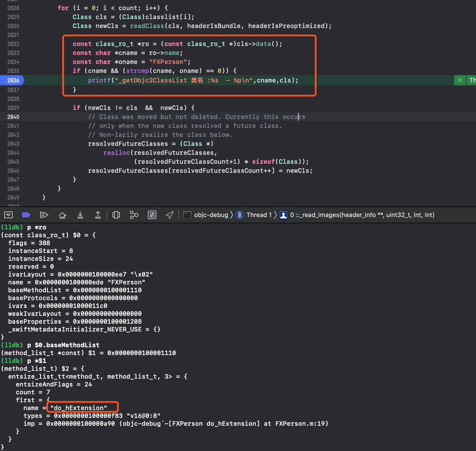Hide the debug area with the toggle icon

pyautogui.click(x=8, y=215)
